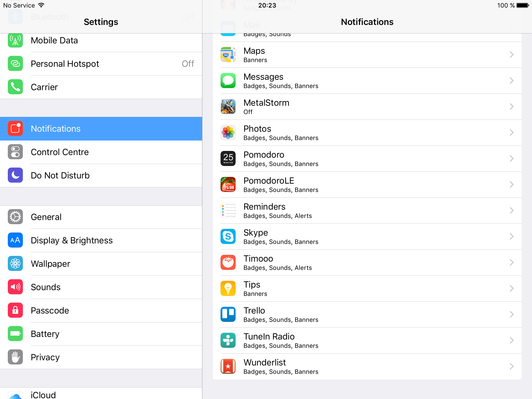Tap the Messages speech bubble icon
This screenshot has height=399, width=532.
[x=228, y=81]
